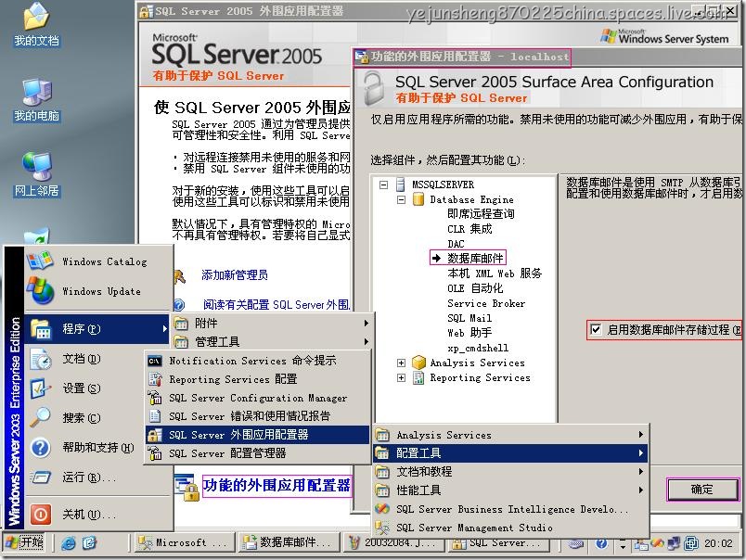The height and width of the screenshot is (560, 746).
Task: Open the 管理工具 submenu arrow
Action: click(x=366, y=341)
